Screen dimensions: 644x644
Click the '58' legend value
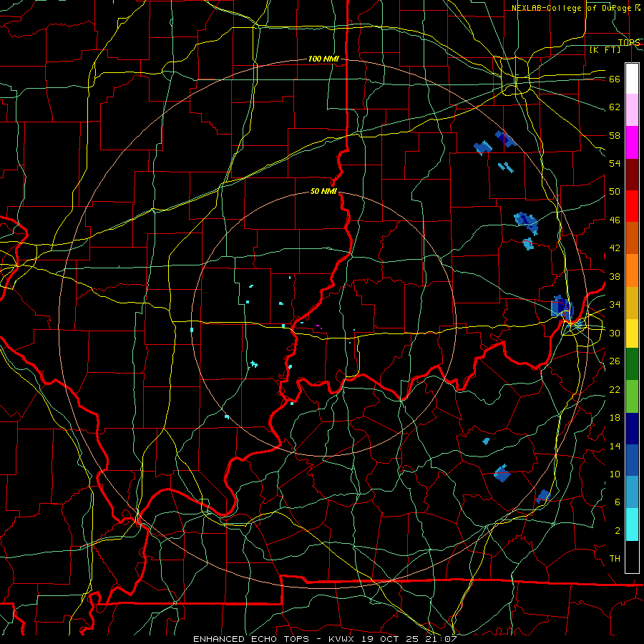point(615,135)
